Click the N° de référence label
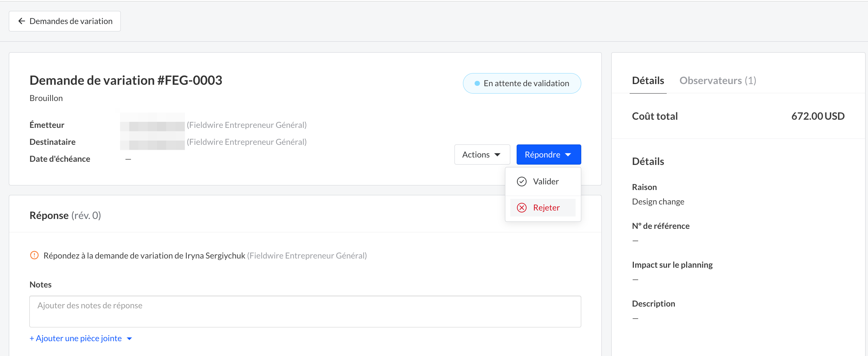868x356 pixels. 661,226
